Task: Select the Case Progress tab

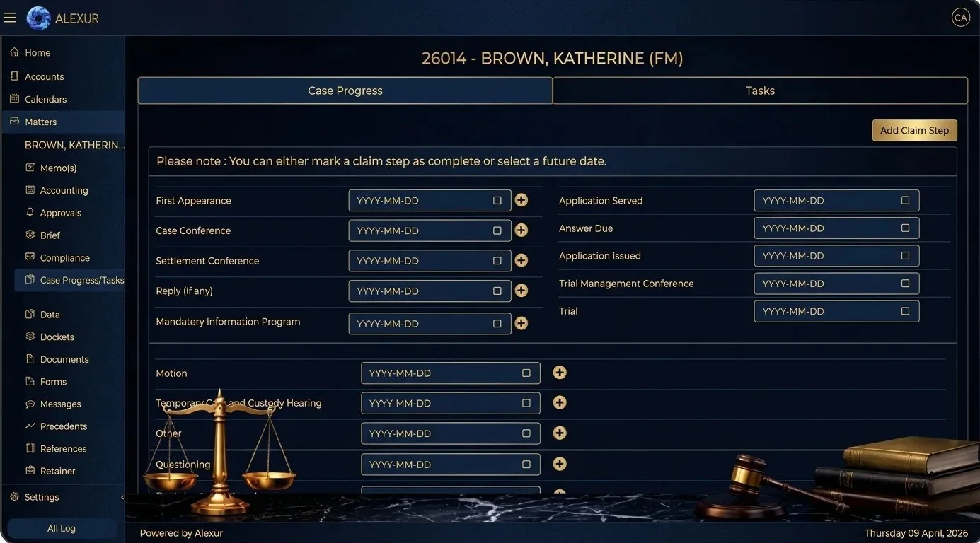Action: [345, 90]
